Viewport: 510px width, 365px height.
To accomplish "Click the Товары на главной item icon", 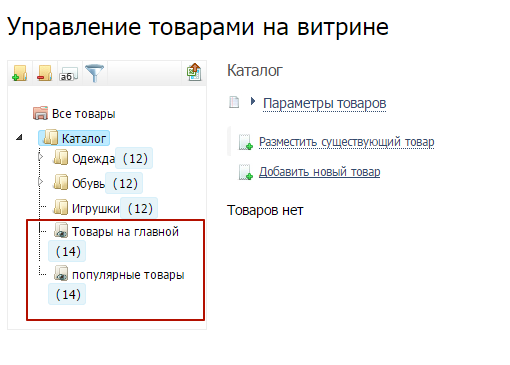I will click(61, 231).
